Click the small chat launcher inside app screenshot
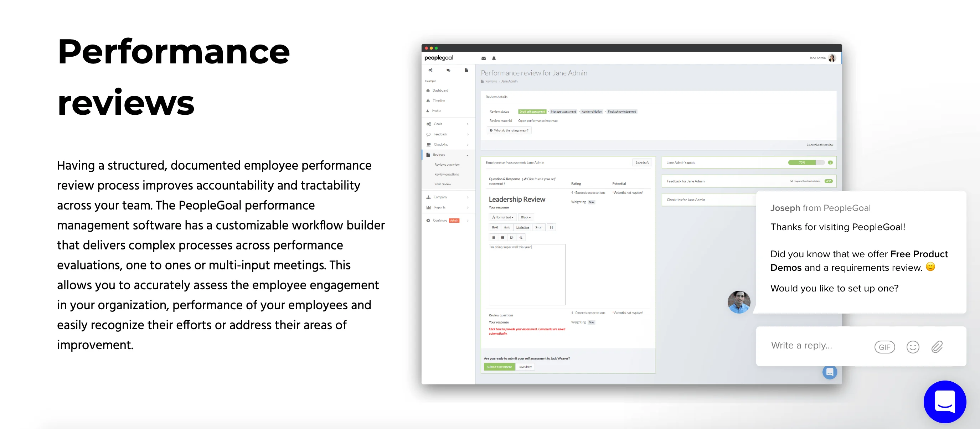This screenshot has height=429, width=980. [830, 372]
